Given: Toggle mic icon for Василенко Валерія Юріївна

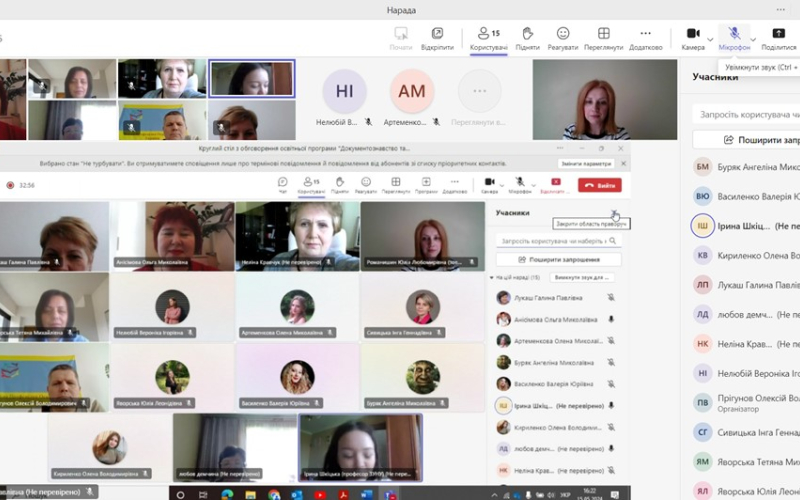Looking at the screenshot, I should [611, 384].
